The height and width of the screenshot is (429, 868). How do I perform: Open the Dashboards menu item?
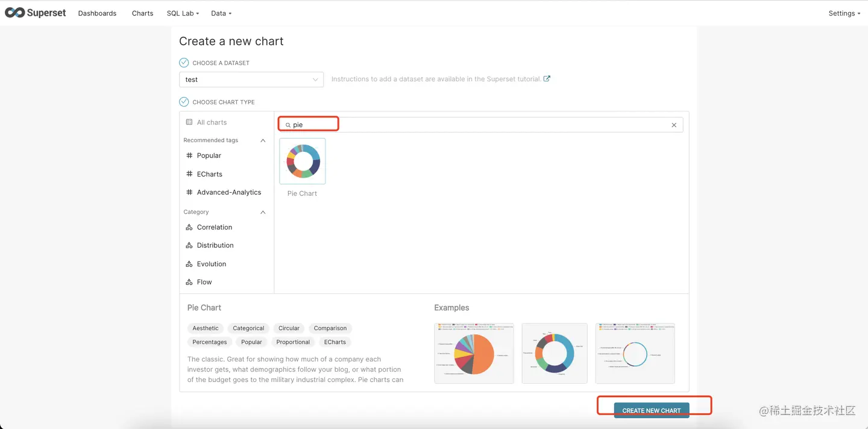click(x=97, y=13)
